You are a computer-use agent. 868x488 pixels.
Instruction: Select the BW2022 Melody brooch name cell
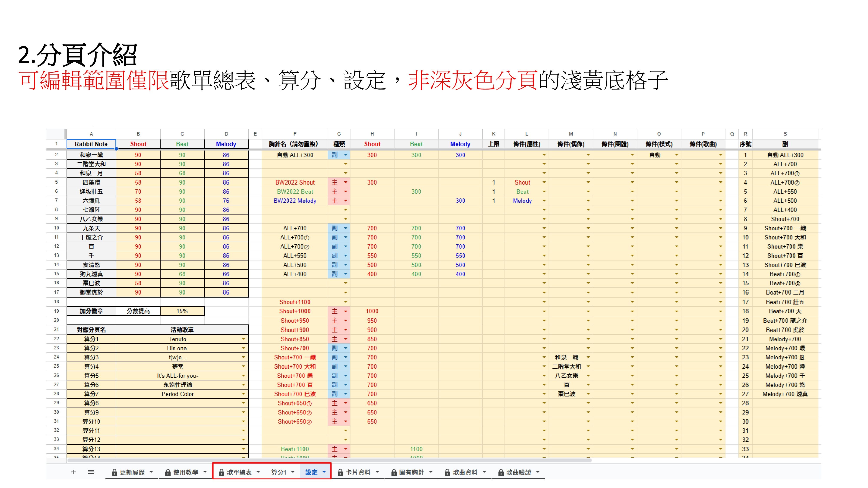295,201
